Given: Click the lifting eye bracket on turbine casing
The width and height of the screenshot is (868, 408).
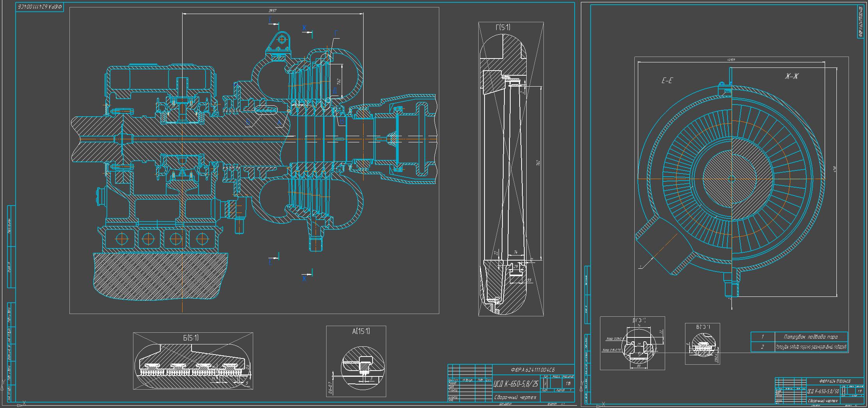Looking at the screenshot, I should 280,41.
